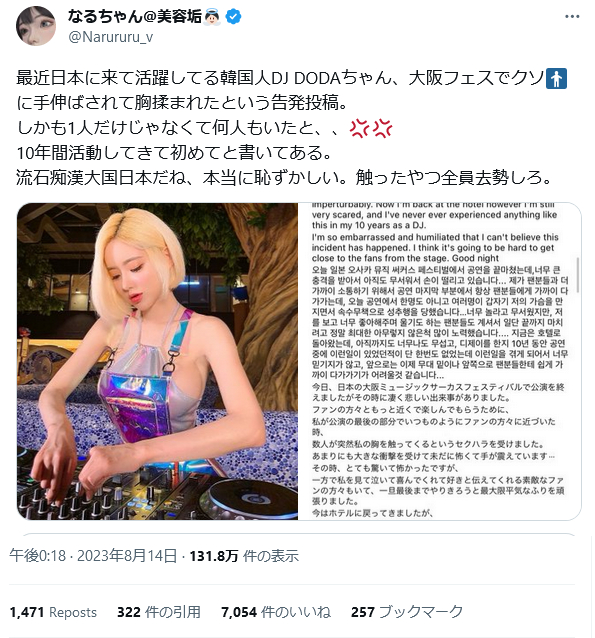
Task: Click the tweet text starting 最近日本に来て
Action: coord(291,128)
